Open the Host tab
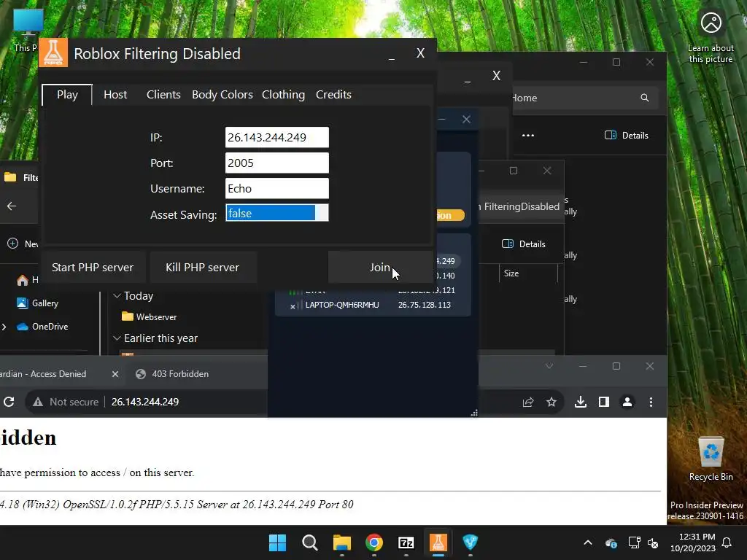This screenshot has width=747, height=560. click(115, 95)
